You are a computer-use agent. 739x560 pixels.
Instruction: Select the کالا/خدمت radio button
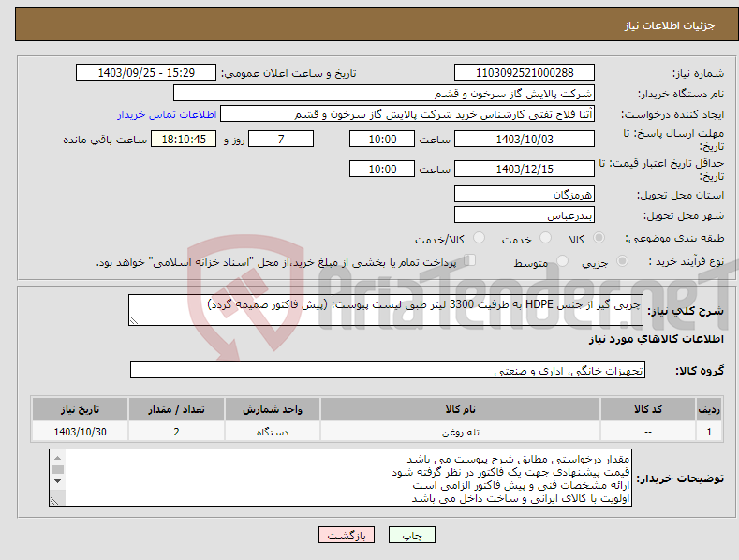point(479,238)
